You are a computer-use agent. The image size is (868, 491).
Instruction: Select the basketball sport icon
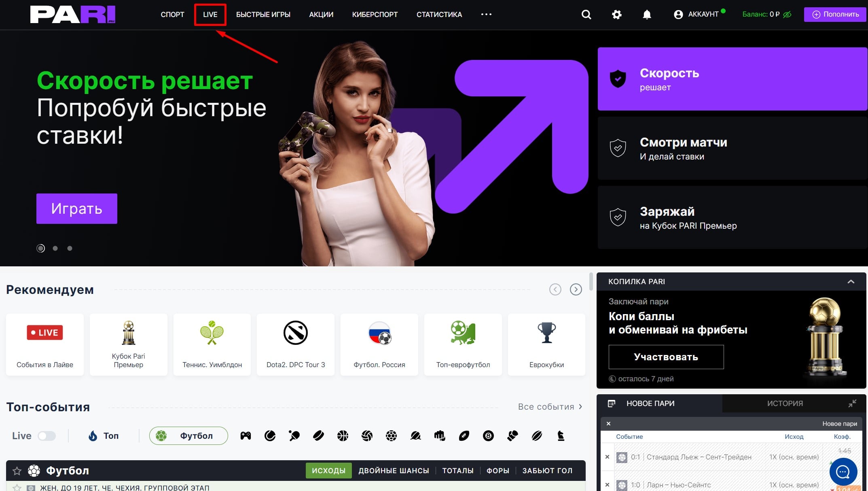pyautogui.click(x=343, y=436)
